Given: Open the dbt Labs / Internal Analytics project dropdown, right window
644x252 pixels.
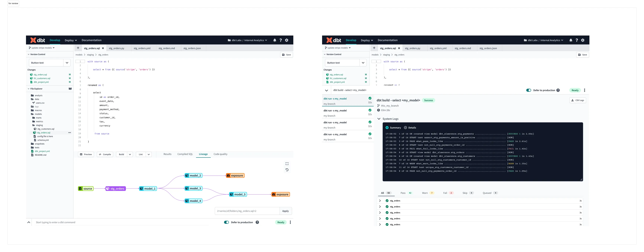Looking at the screenshot, I should tap(543, 40).
